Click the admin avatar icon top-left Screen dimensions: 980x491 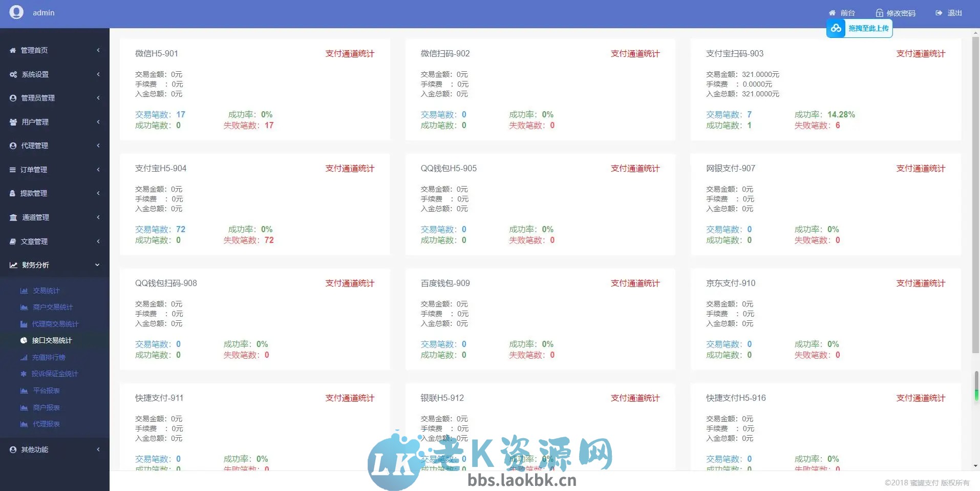[16, 12]
